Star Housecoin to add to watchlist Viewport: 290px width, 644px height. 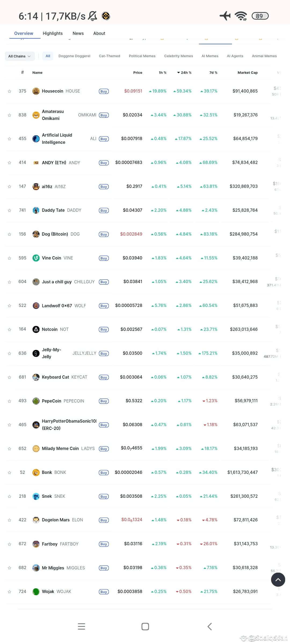(9, 92)
